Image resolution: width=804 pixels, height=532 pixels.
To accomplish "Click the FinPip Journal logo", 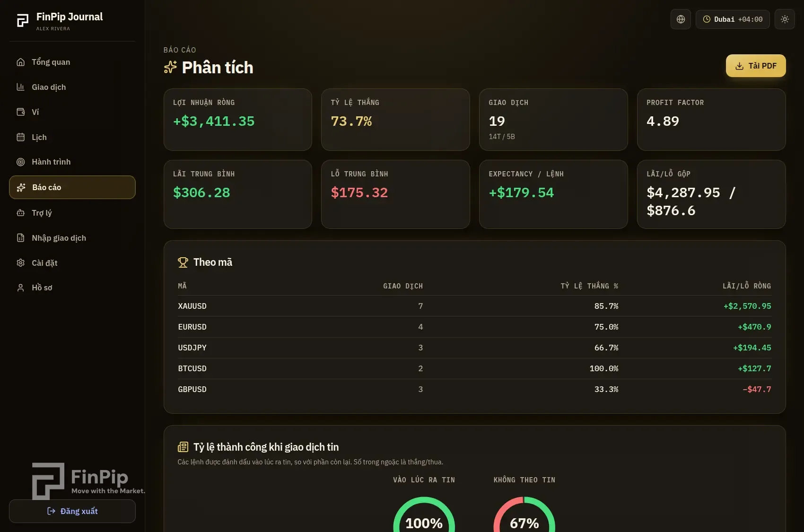I will point(60,21).
